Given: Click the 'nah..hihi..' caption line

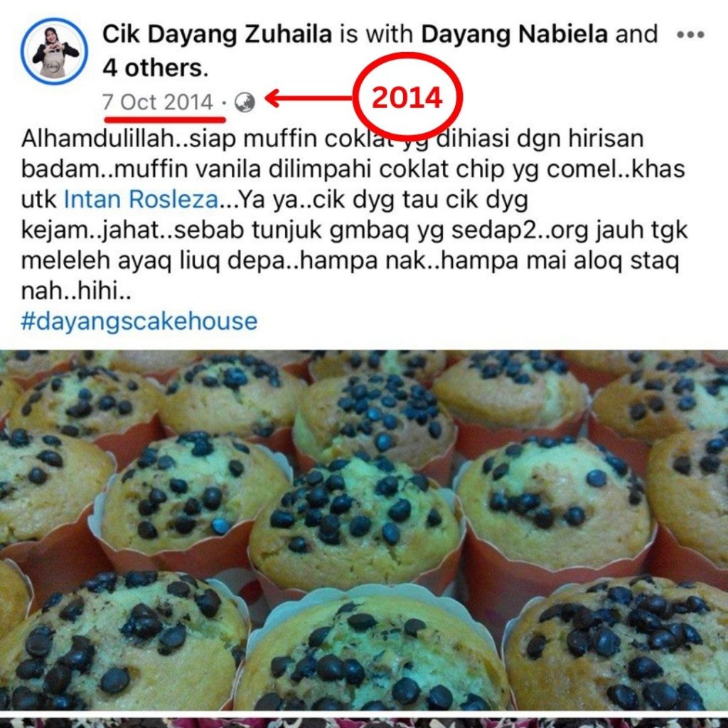Looking at the screenshot, I should pos(77,291).
